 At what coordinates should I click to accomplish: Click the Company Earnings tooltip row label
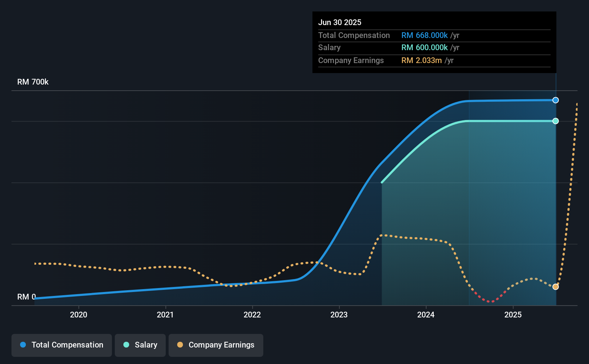(x=351, y=61)
